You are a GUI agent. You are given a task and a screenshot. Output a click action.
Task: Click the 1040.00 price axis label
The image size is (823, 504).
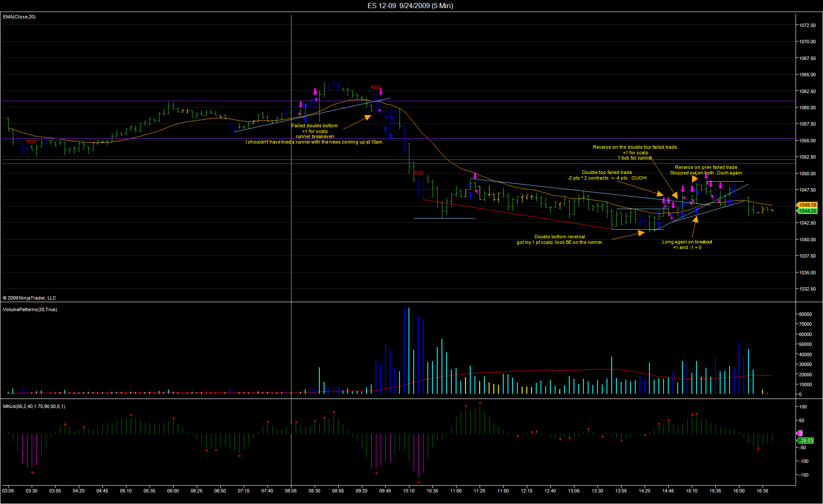pos(807,240)
